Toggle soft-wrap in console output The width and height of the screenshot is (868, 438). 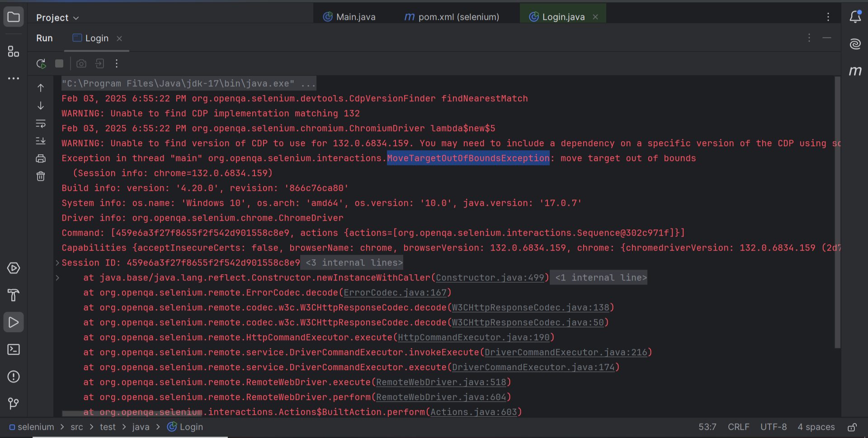pos(41,123)
